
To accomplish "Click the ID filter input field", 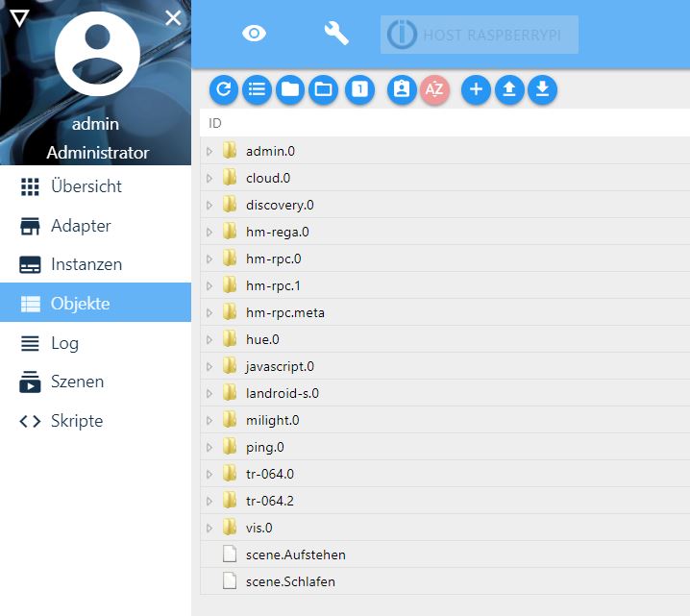I will point(445,123).
